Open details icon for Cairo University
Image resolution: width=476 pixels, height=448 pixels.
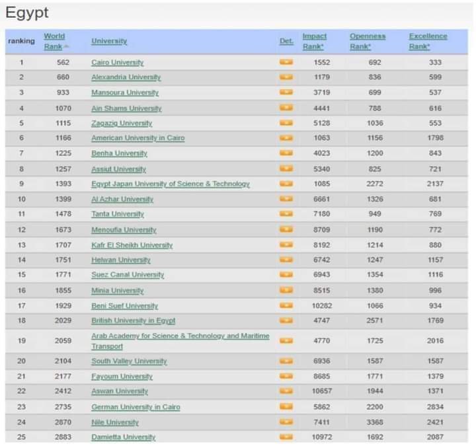pyautogui.click(x=286, y=62)
